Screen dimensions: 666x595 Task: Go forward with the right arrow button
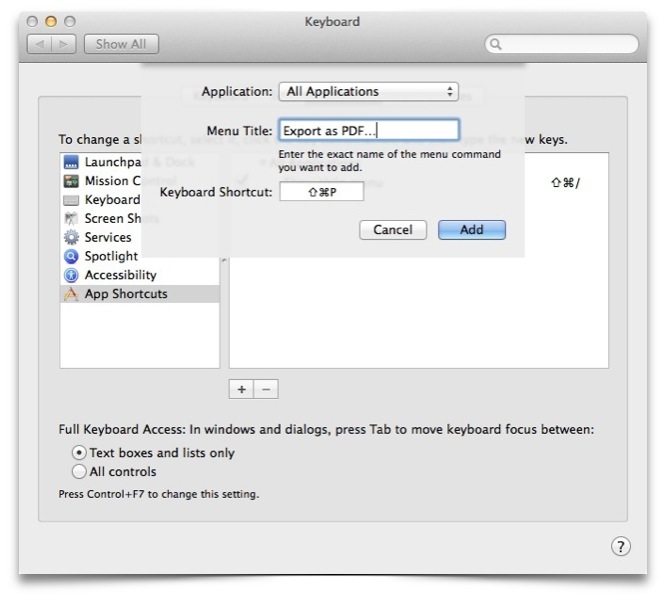[x=64, y=44]
